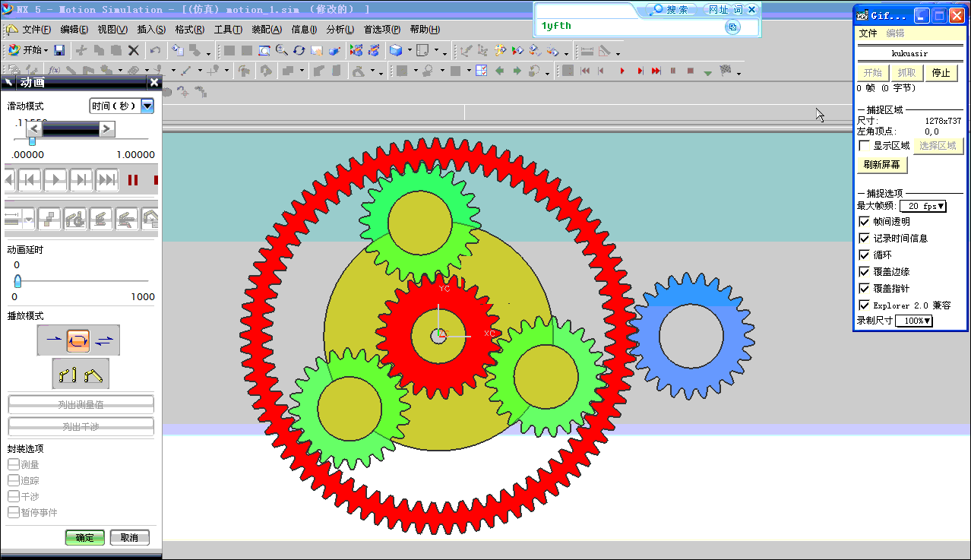This screenshot has width=971, height=560.
Task: Open the 插入(S) menu
Action: pyautogui.click(x=151, y=30)
